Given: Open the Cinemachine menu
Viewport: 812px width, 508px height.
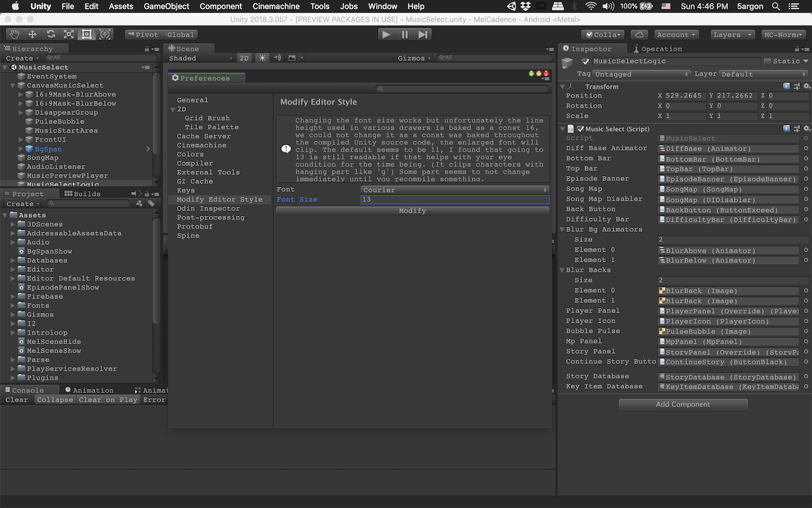Looking at the screenshot, I should 276,6.
